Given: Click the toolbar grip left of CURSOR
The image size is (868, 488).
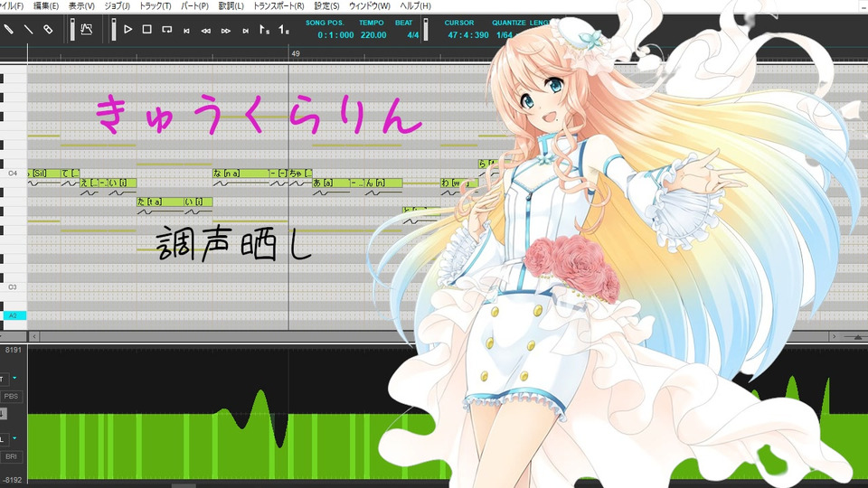Looking at the screenshot, I should 426,29.
